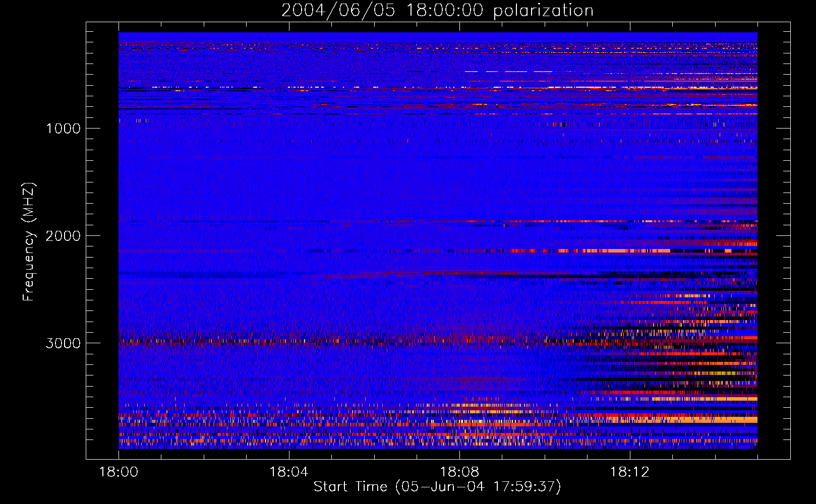Click the 'Frequency (MHZ)' axis label

pos(29,242)
